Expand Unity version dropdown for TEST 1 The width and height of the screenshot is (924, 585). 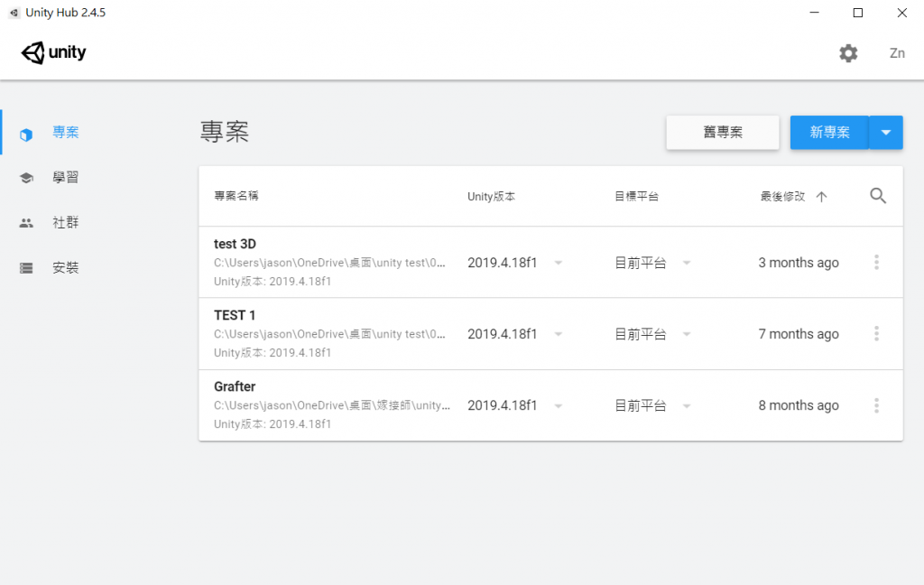pyautogui.click(x=558, y=334)
